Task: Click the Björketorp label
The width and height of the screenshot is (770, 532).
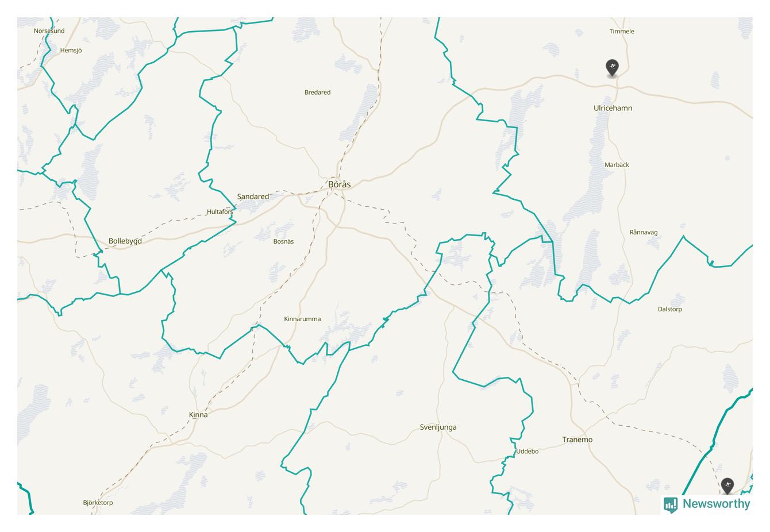Action: coord(98,503)
